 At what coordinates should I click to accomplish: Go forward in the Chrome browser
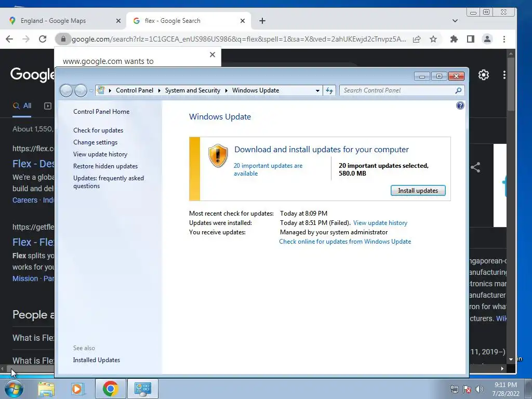coord(26,39)
